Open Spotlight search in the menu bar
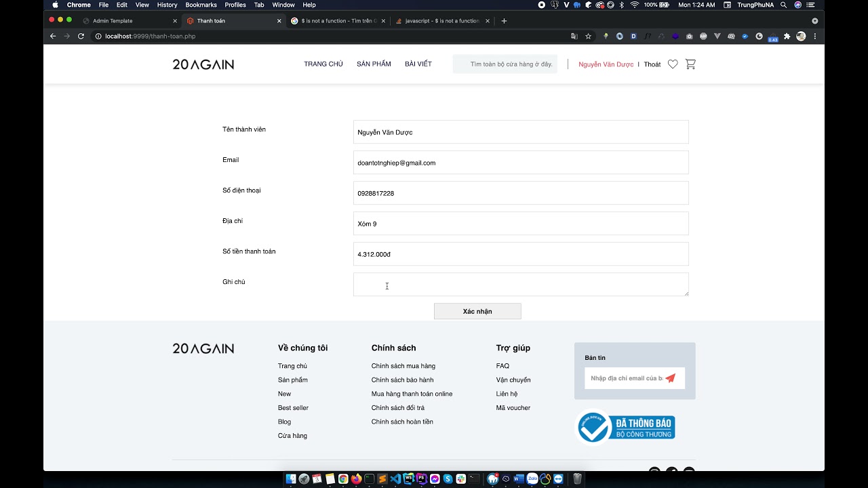 (x=783, y=5)
